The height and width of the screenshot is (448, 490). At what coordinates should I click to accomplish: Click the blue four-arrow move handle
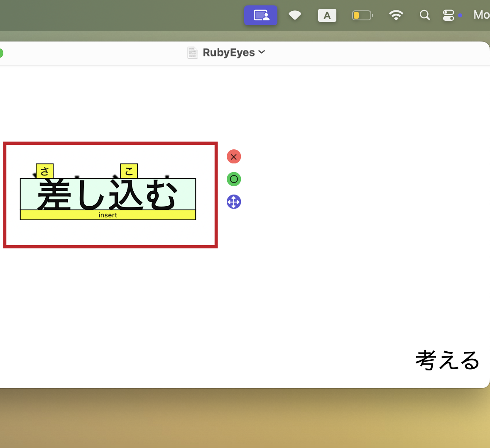234,202
